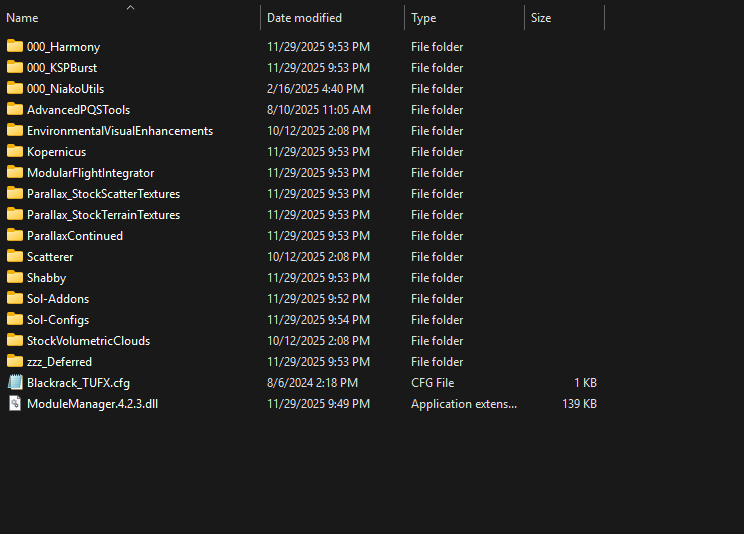Click the Sol-Addons folder icon
This screenshot has width=744, height=534.
pyautogui.click(x=15, y=298)
